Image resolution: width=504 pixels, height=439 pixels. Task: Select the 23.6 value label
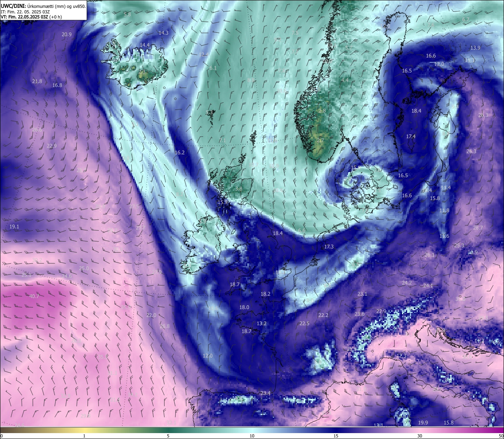(359, 314)
